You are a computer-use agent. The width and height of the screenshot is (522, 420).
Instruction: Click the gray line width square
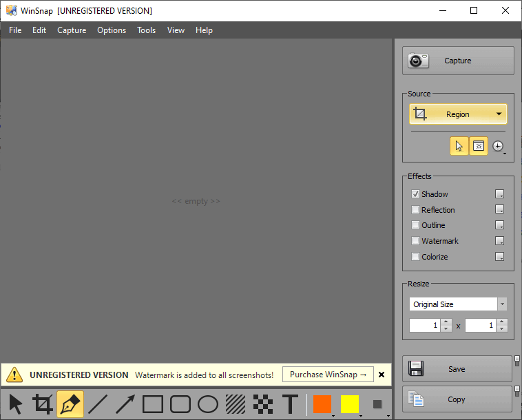pos(377,404)
